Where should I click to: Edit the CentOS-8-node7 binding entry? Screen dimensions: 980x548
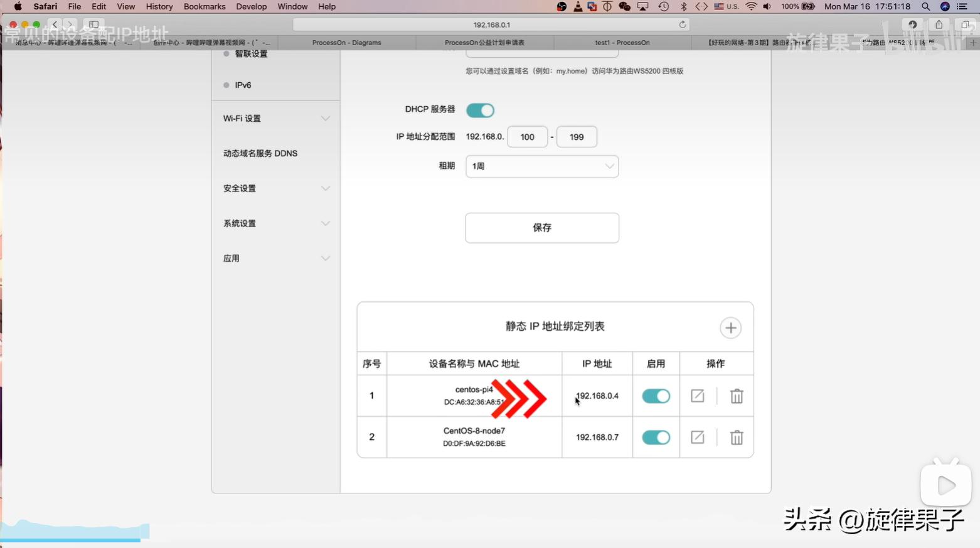coord(697,438)
